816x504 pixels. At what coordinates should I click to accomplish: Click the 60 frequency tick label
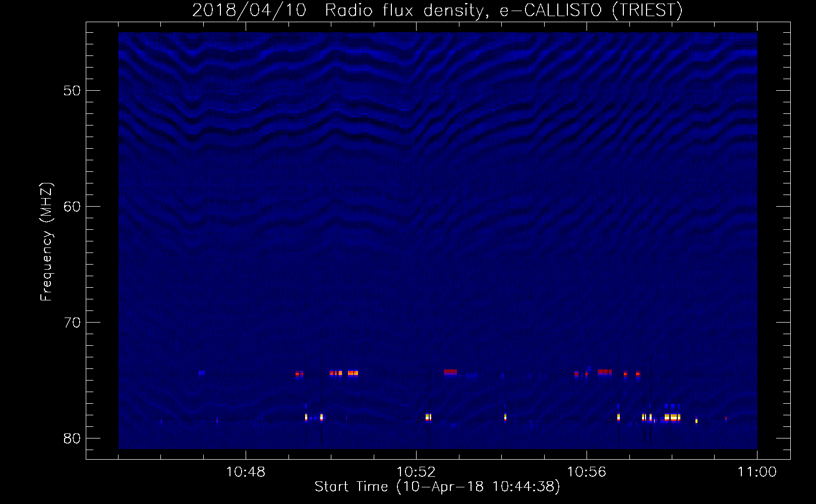tap(72, 207)
